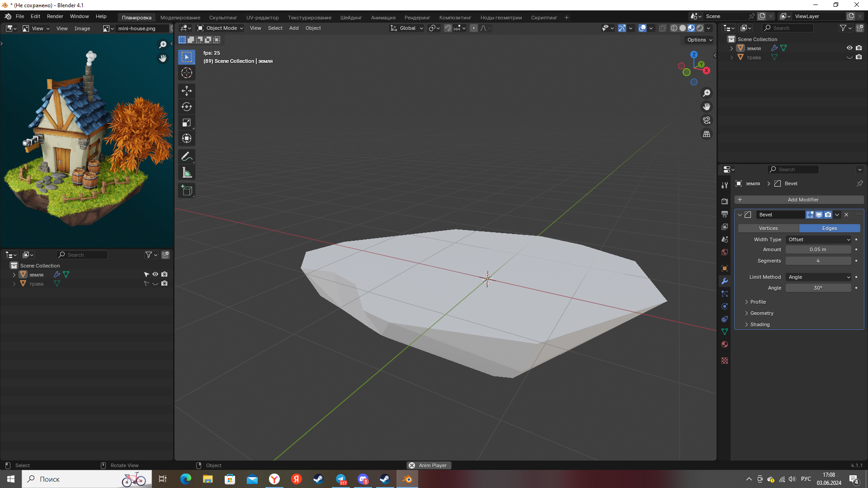Activate the Scale tool
Screen dimensions: 868x488
click(187, 122)
